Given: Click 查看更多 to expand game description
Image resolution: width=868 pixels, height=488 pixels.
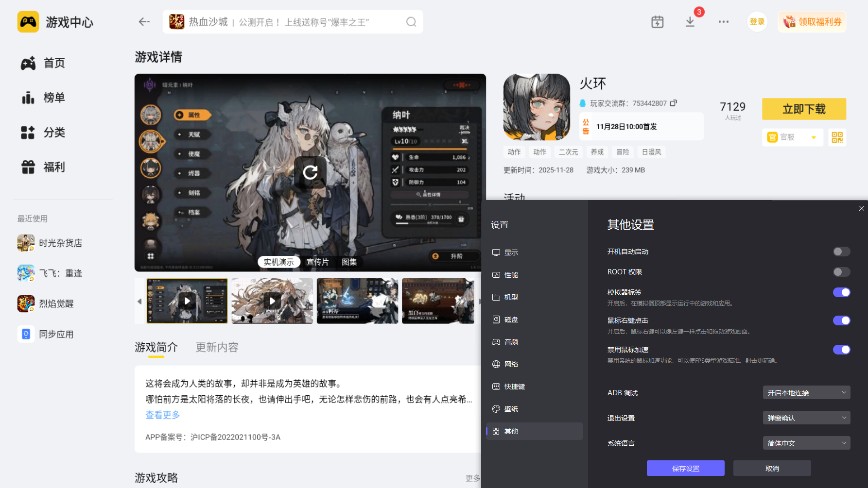Looking at the screenshot, I should [x=162, y=415].
